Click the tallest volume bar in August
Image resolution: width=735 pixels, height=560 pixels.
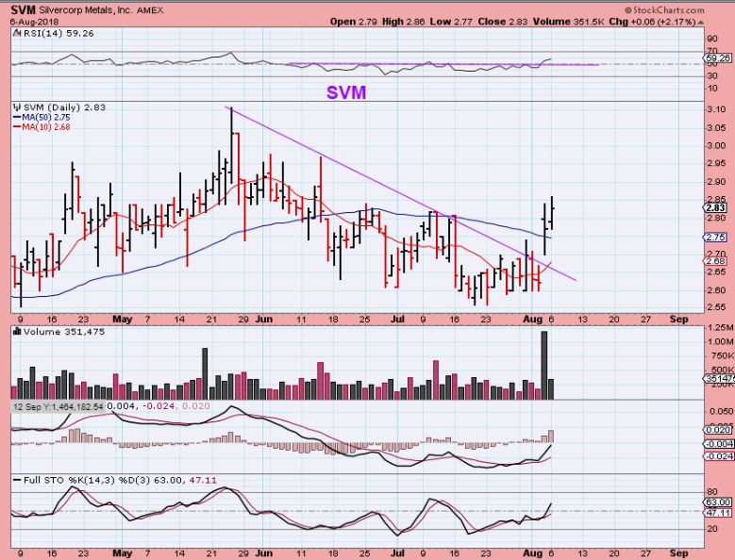click(544, 365)
